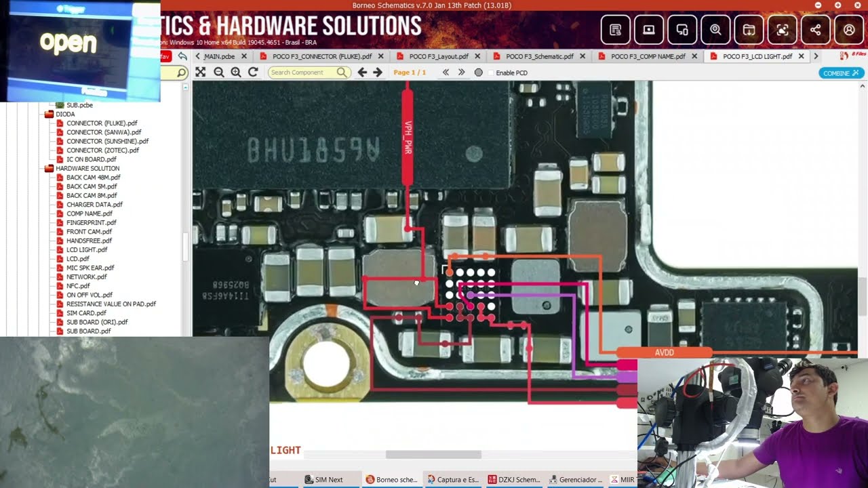The width and height of the screenshot is (868, 488).
Task: Click the sidebar search magnifier icon
Action: tap(182, 73)
